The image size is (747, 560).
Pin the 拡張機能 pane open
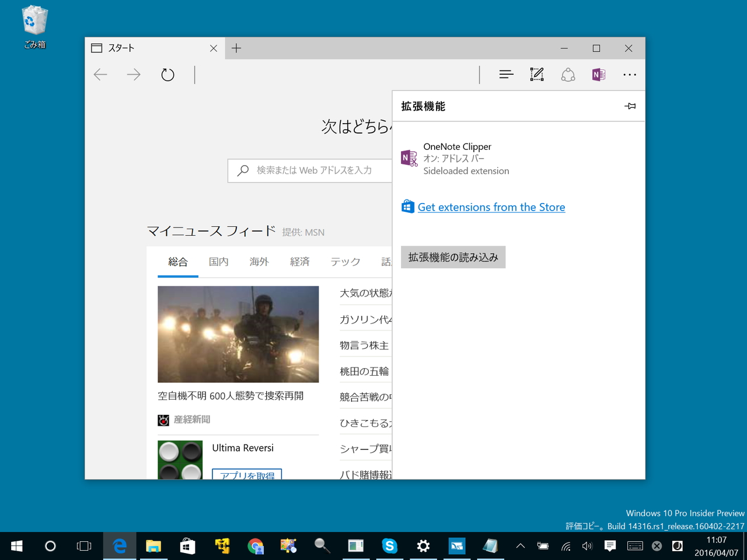coord(630,106)
